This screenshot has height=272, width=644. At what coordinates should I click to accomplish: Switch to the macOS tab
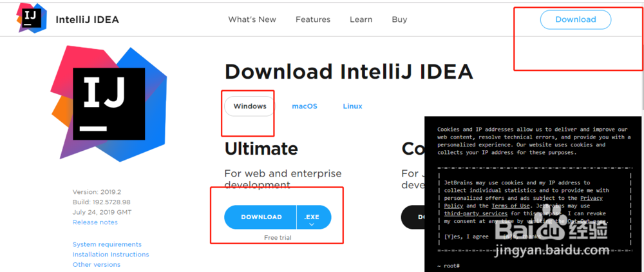tap(305, 106)
